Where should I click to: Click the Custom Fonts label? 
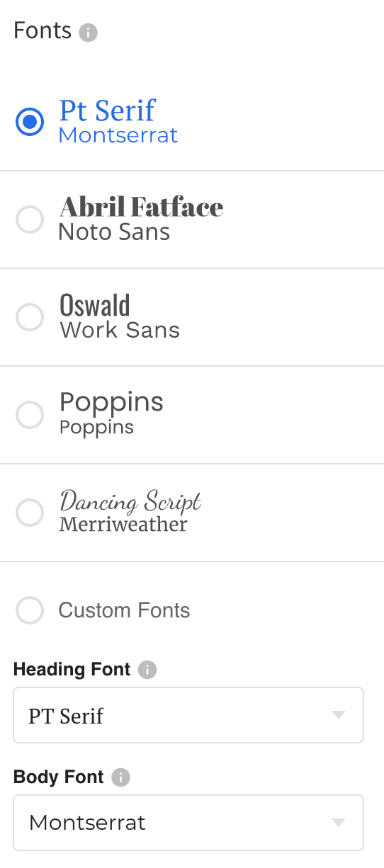point(124,610)
